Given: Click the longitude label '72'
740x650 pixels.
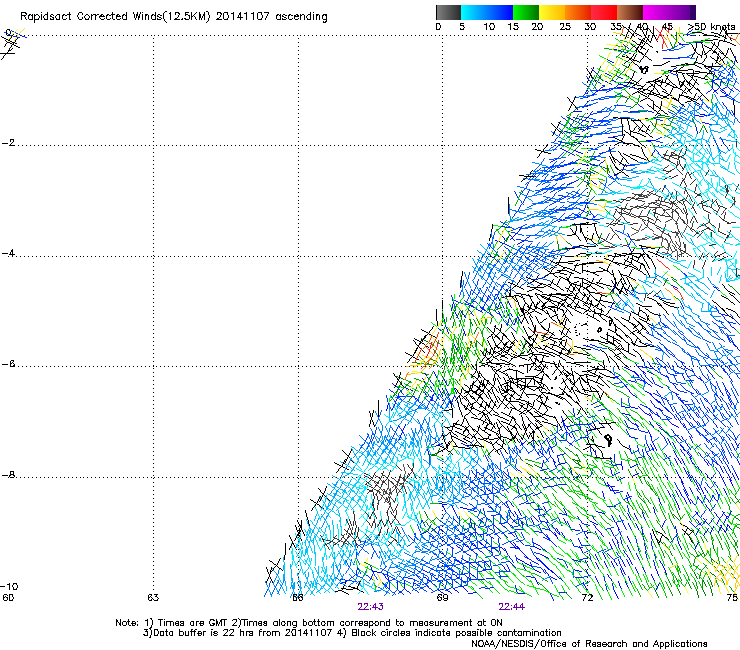Looking at the screenshot, I should pos(587,598).
